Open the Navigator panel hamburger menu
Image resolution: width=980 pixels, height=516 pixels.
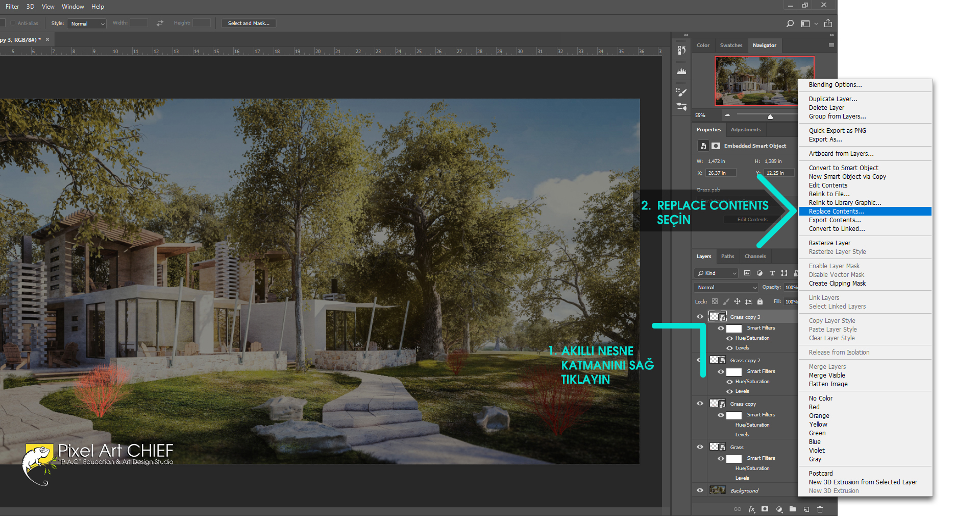point(831,45)
